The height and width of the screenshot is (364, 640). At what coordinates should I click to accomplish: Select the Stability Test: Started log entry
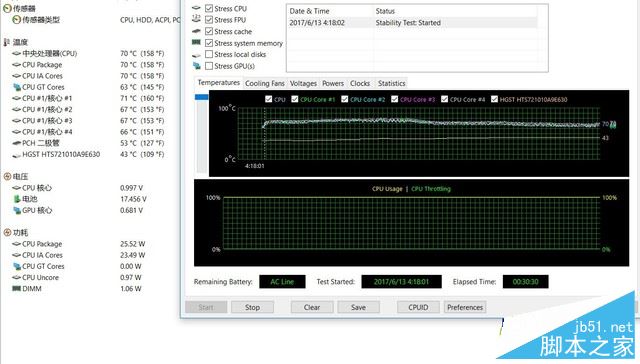412,23
